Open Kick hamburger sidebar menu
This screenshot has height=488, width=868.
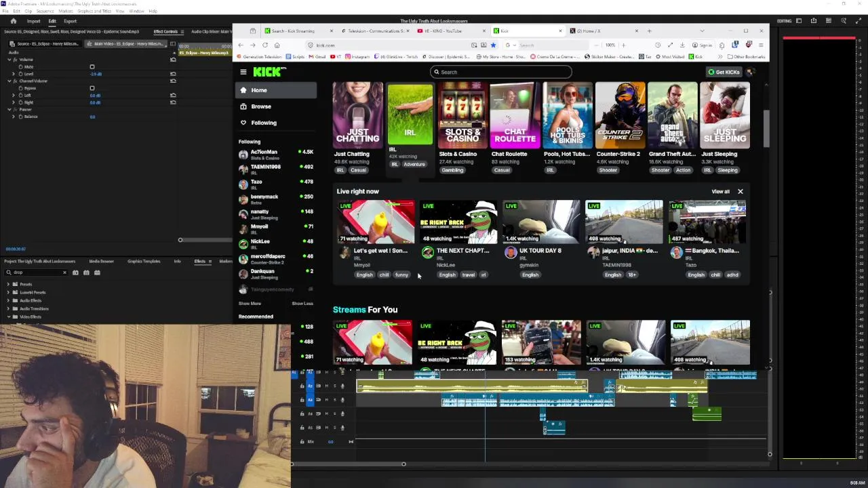[243, 72]
